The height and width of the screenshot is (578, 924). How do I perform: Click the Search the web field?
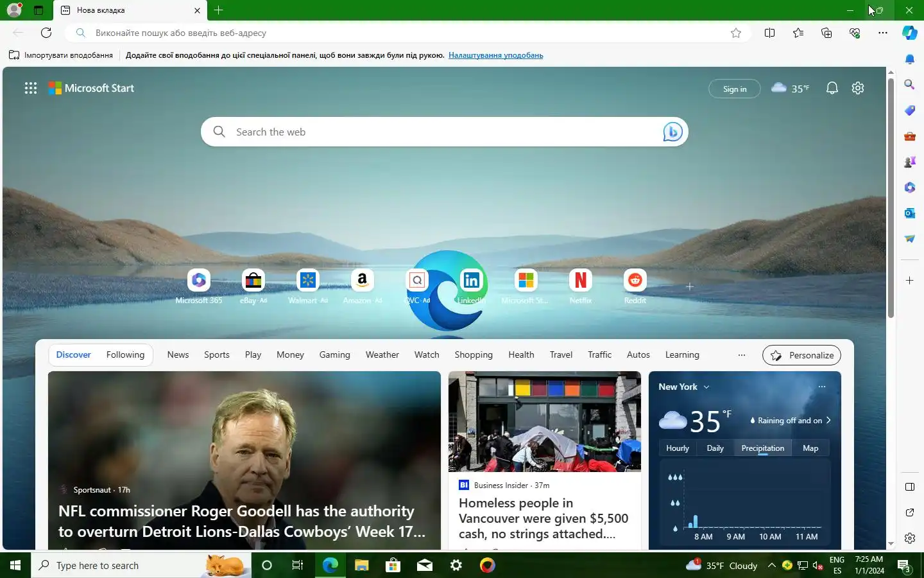pos(444,132)
